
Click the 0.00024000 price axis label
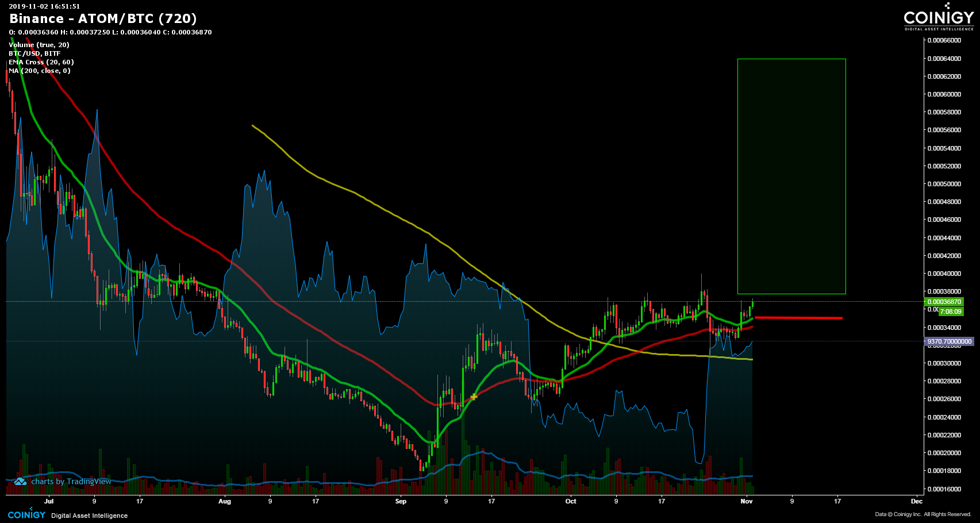pyautogui.click(x=944, y=417)
